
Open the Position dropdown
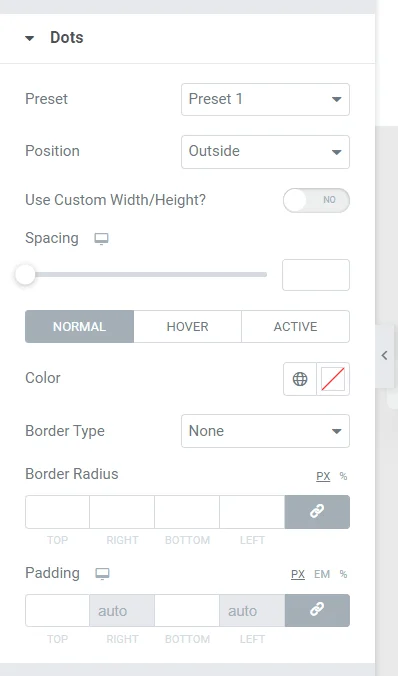click(265, 152)
